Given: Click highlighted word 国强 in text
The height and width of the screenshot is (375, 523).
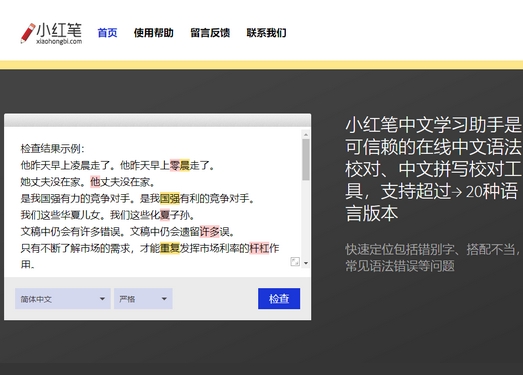Looking at the screenshot, I should coord(170,199).
